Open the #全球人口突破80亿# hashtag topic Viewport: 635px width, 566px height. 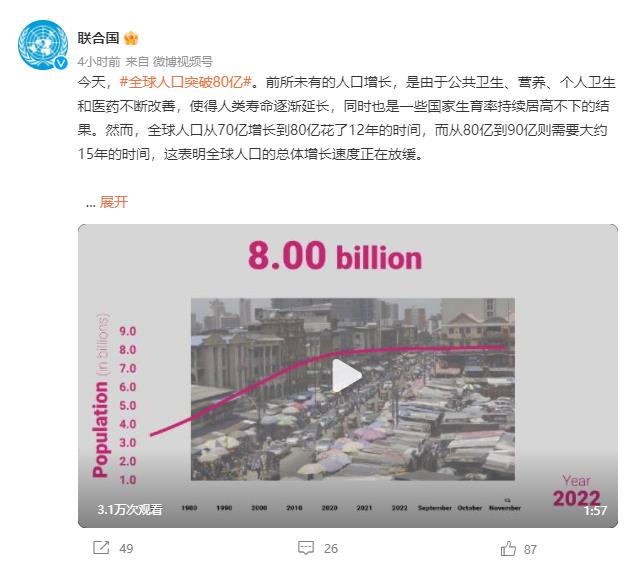(186, 82)
